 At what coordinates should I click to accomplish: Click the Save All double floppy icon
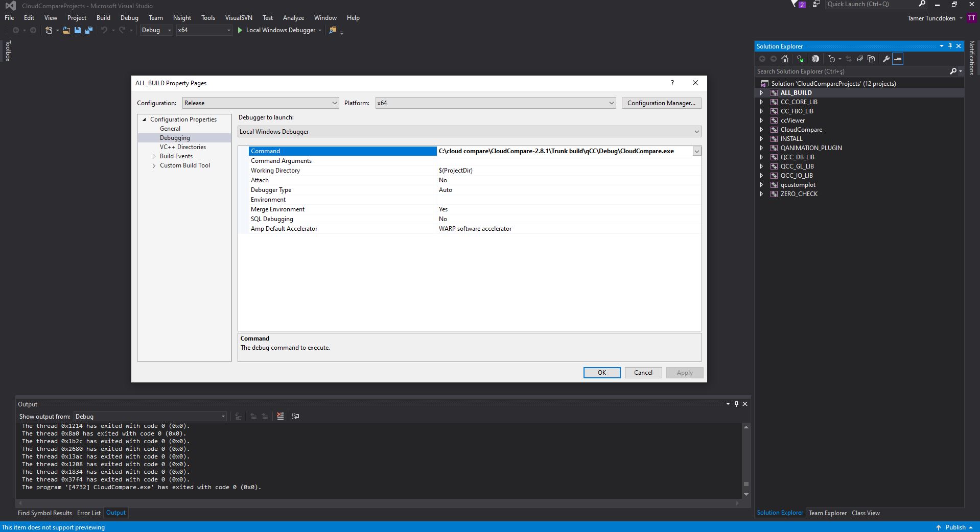(x=89, y=30)
